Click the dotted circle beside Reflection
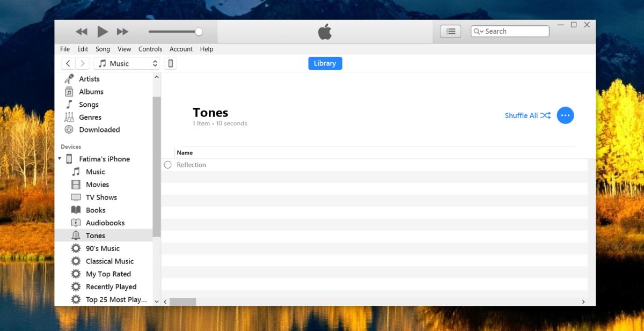The height and width of the screenshot is (331, 644). click(167, 165)
